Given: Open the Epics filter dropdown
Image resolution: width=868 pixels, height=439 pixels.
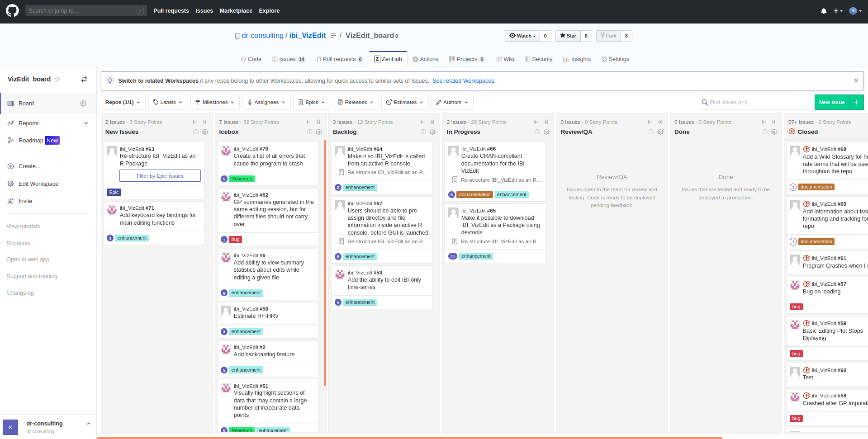Looking at the screenshot, I should (312, 102).
